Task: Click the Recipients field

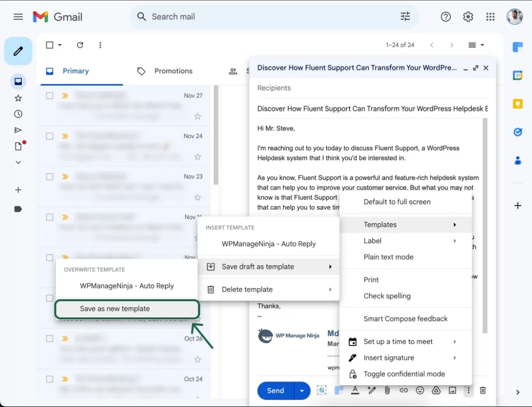Action: 372,88
